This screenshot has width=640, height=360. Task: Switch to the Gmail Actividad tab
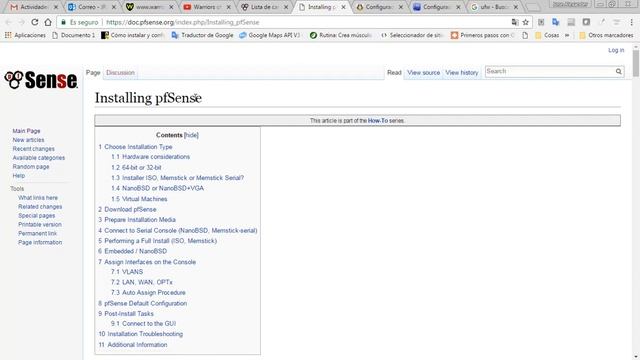(x=33, y=7)
